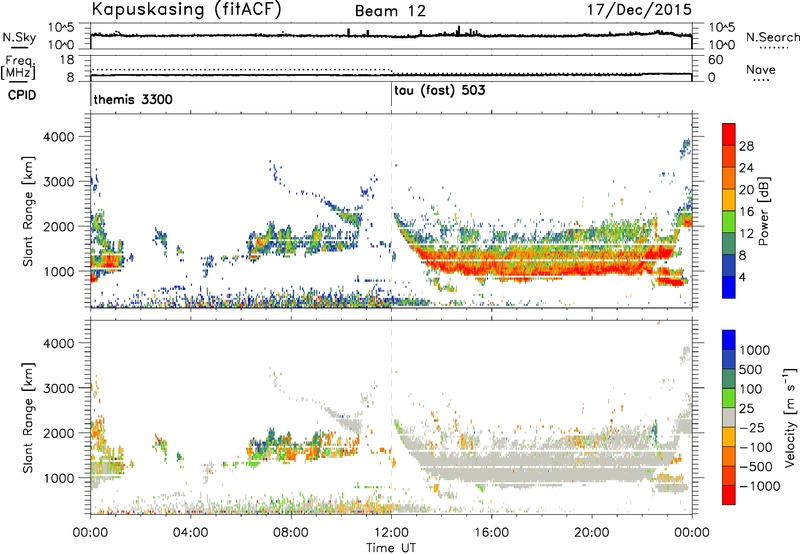Click the 4000 tick of the power panel
This screenshot has height=554, width=800.
click(58, 137)
